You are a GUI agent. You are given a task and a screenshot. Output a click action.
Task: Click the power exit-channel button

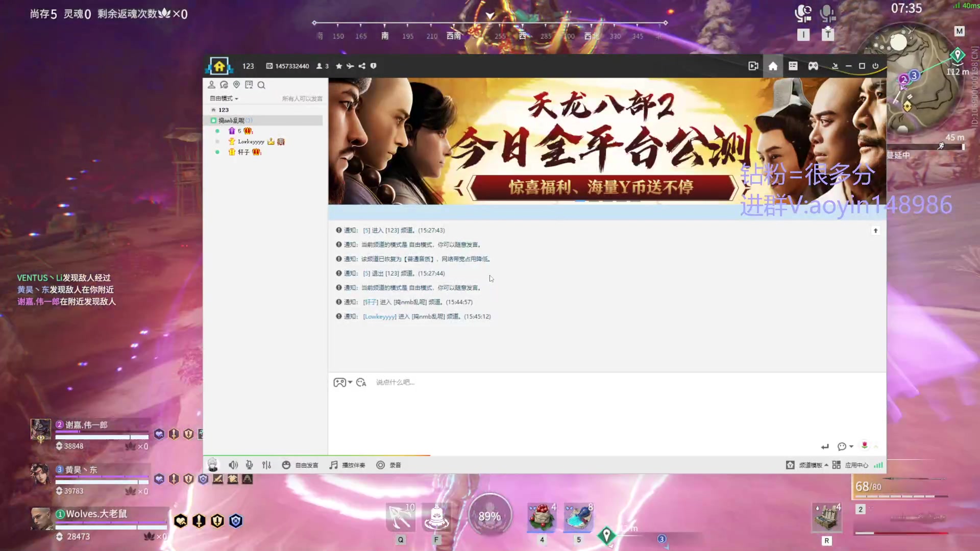point(875,66)
